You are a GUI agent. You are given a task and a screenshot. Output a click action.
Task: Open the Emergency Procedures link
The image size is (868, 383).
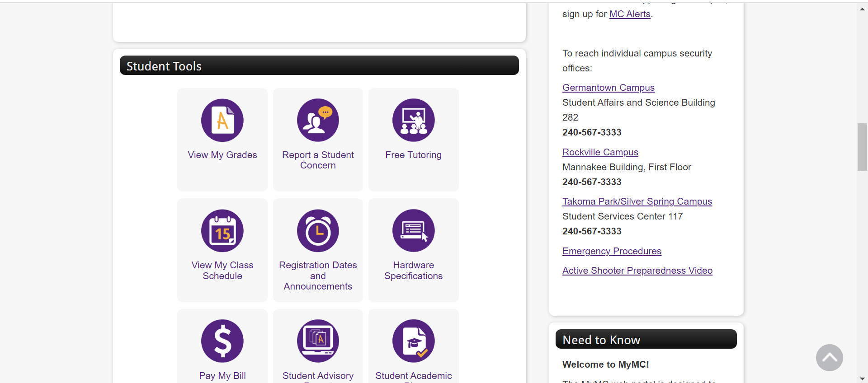tap(612, 251)
